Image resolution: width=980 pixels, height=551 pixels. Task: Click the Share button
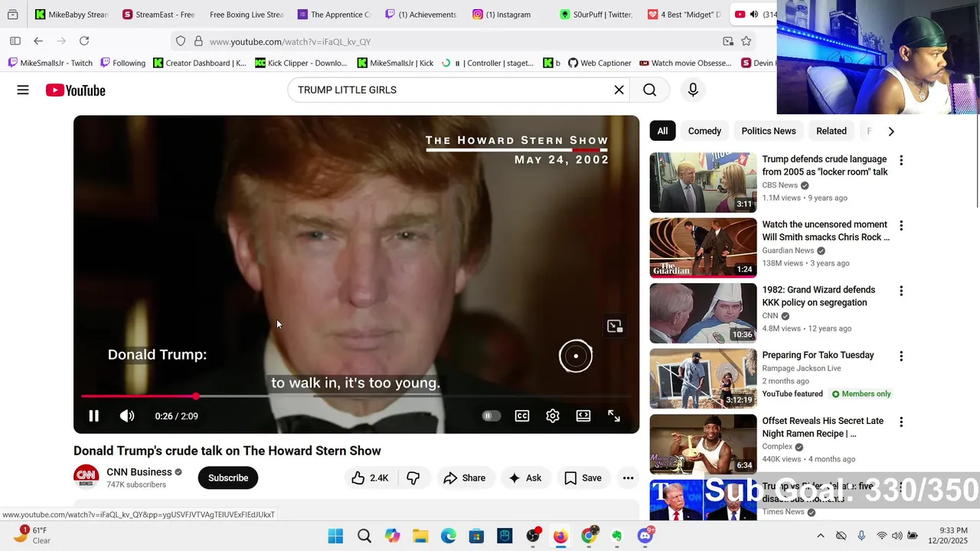point(465,478)
